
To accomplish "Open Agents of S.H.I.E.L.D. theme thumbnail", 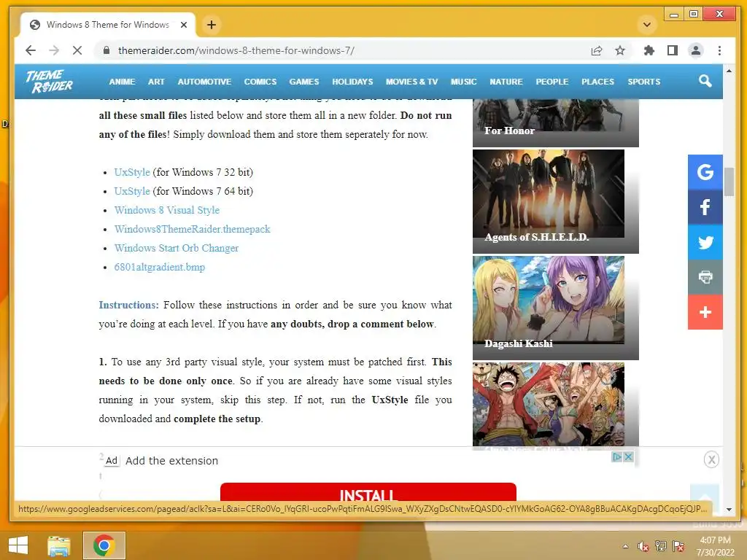I will 555,201.
